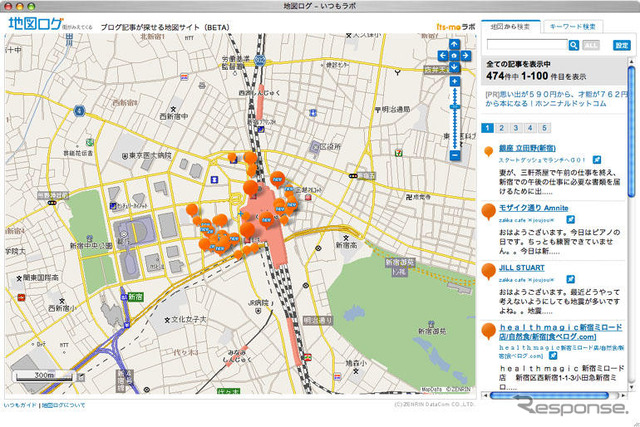Go to results page 5
Image resolution: width=640 pixels, height=427 pixels.
(x=544, y=128)
